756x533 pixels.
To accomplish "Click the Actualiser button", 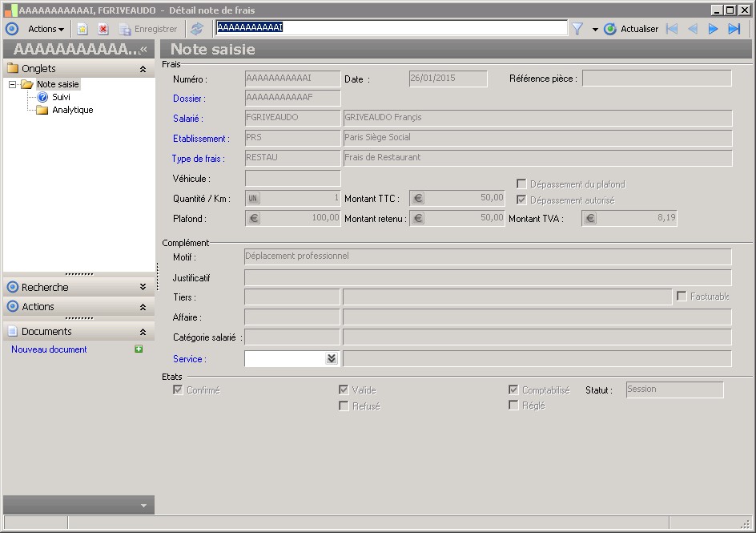I will coord(631,29).
